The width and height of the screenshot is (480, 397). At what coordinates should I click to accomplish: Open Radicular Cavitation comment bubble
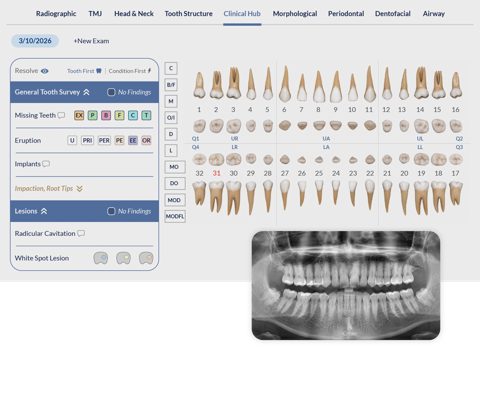(81, 233)
